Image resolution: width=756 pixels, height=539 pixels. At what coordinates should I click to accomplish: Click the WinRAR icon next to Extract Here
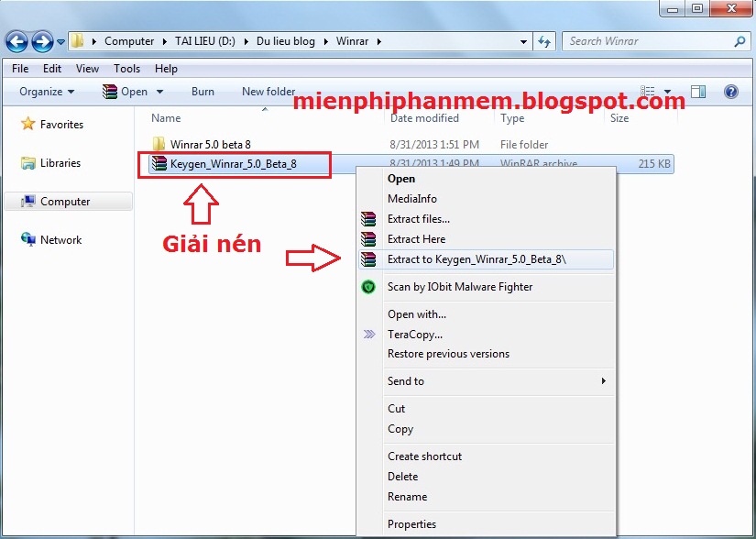tap(368, 239)
